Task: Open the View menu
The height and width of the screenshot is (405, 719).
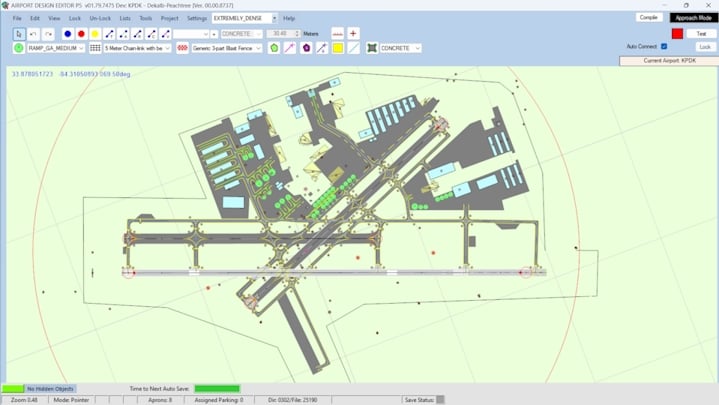Action: [x=54, y=18]
